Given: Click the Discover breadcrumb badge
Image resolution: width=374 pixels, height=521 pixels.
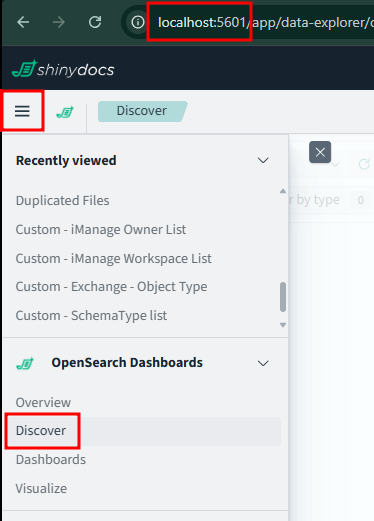Looking at the screenshot, I should click(x=142, y=111).
